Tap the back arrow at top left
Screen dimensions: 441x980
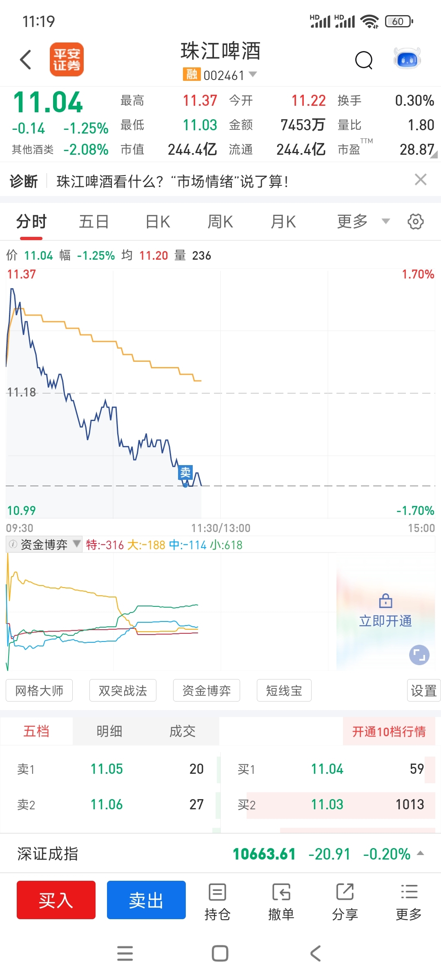(26, 60)
